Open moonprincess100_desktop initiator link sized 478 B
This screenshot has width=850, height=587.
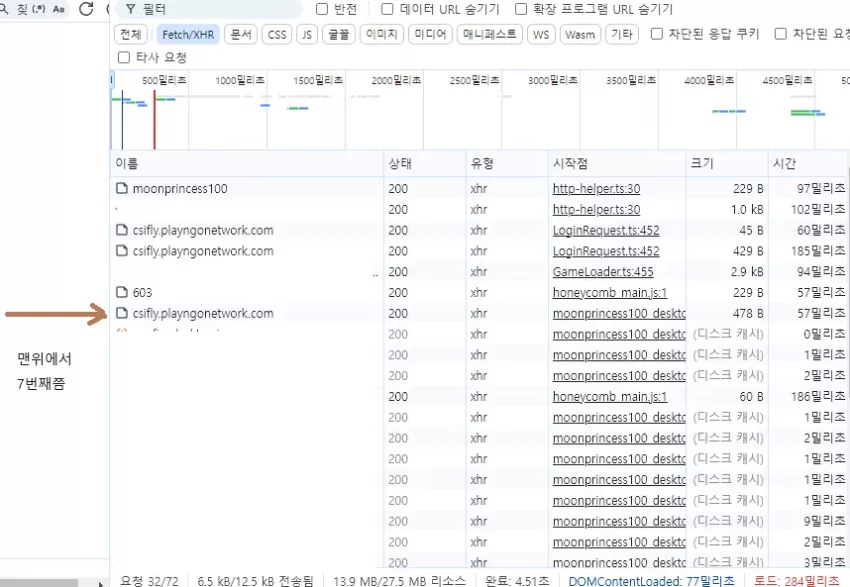click(x=619, y=313)
